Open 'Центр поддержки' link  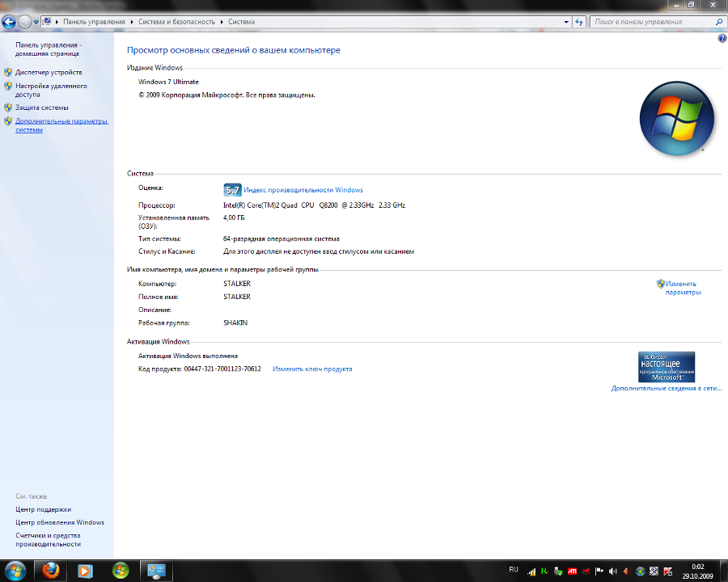[43, 509]
